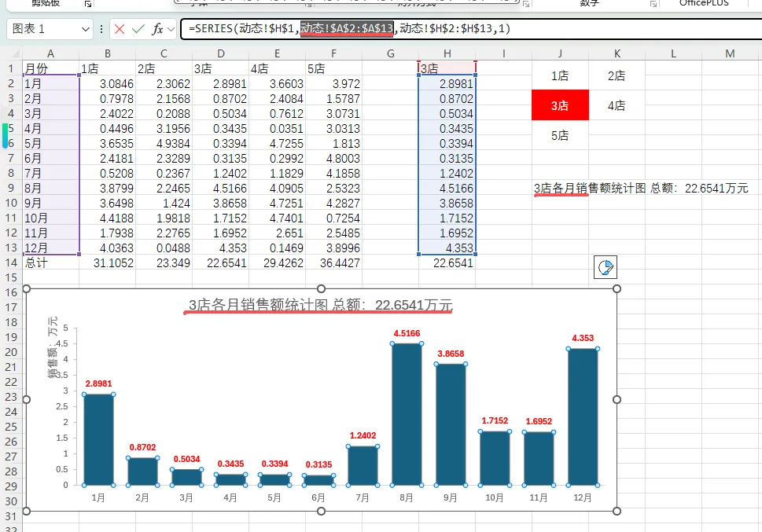
Task: Select the 0.3135 data label on the chart
Action: tap(318, 464)
